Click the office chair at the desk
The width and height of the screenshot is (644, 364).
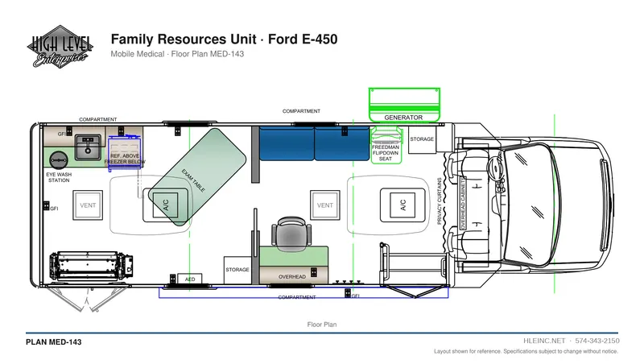coord(291,234)
